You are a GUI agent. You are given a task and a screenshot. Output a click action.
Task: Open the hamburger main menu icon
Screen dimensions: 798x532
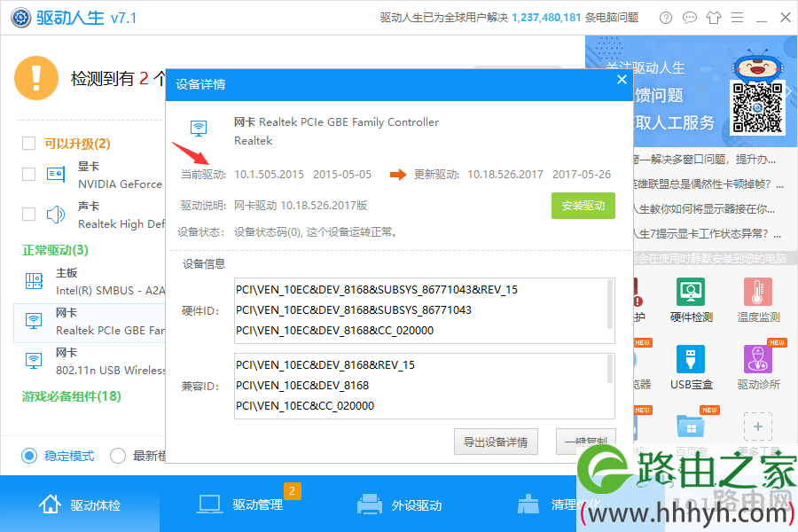coord(738,18)
